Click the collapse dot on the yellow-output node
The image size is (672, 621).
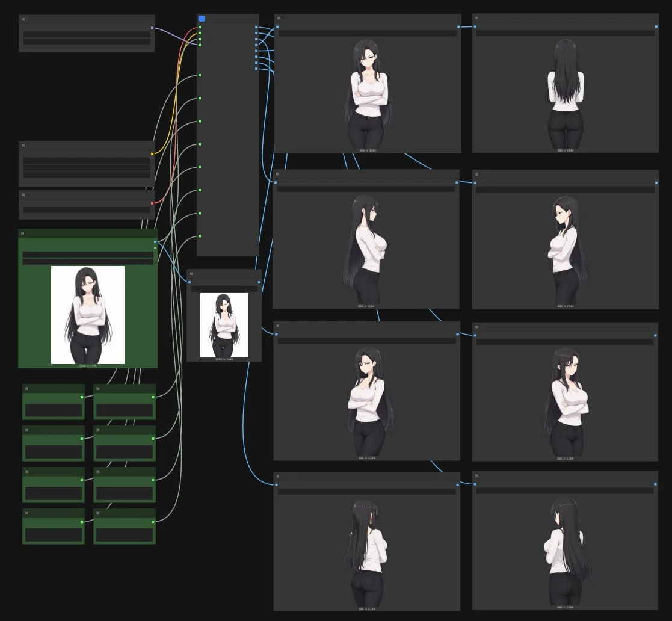[x=23, y=145]
